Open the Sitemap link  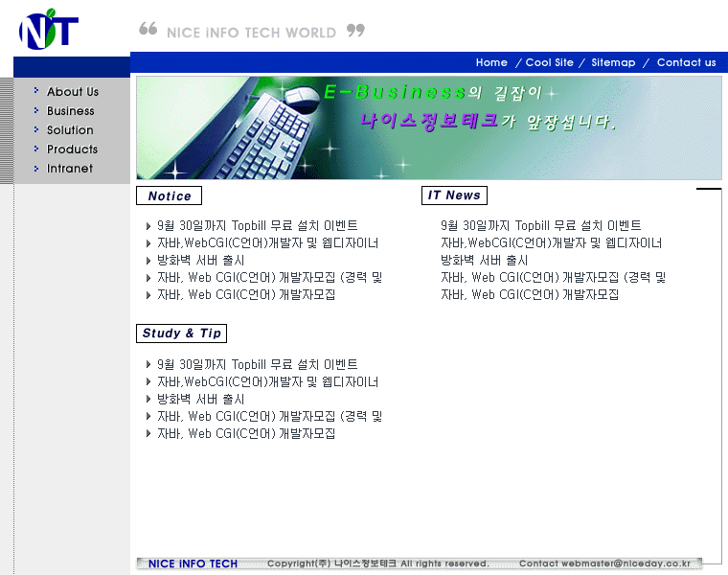613,62
